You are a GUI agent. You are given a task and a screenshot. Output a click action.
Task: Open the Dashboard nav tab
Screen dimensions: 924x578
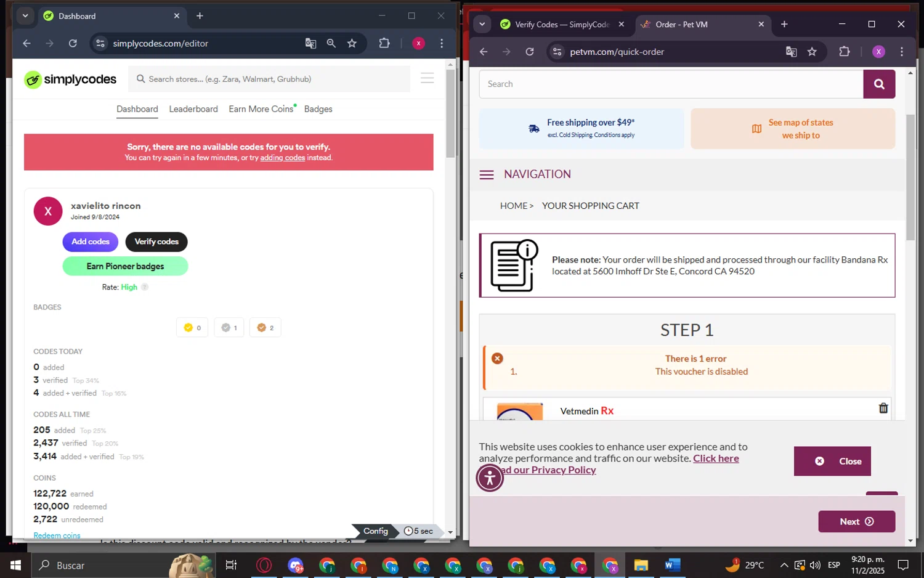tap(137, 109)
